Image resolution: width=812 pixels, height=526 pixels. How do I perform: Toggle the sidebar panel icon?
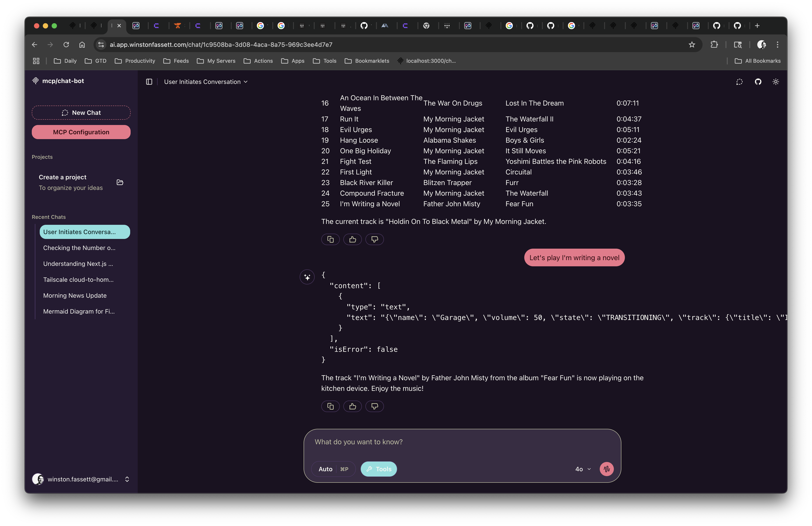click(149, 81)
